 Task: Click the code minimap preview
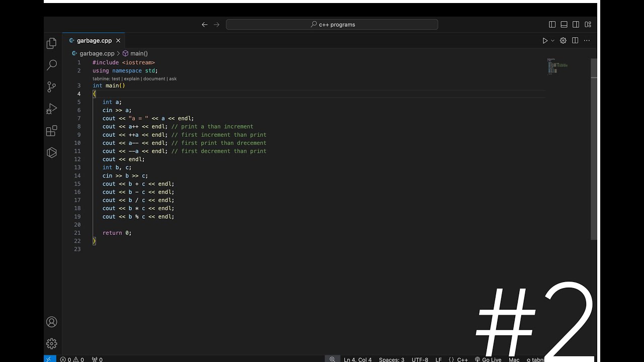point(557,66)
